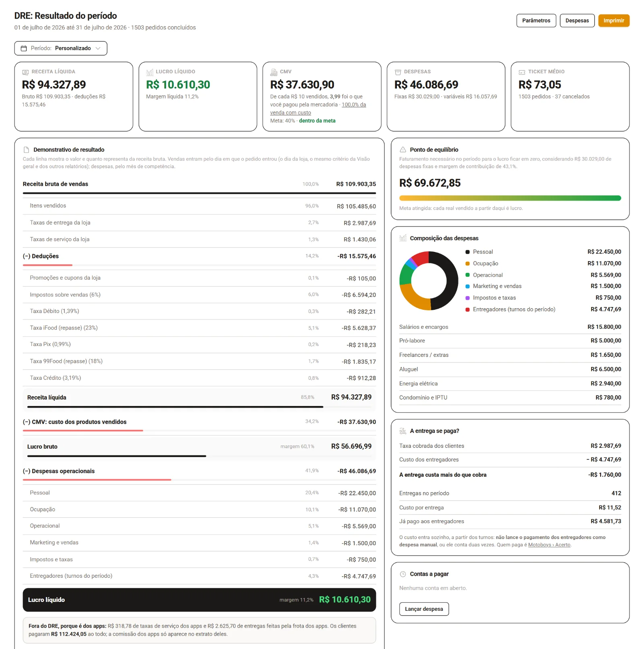Click the calendar icon in Período selector
This screenshot has width=644, height=649.
(24, 48)
